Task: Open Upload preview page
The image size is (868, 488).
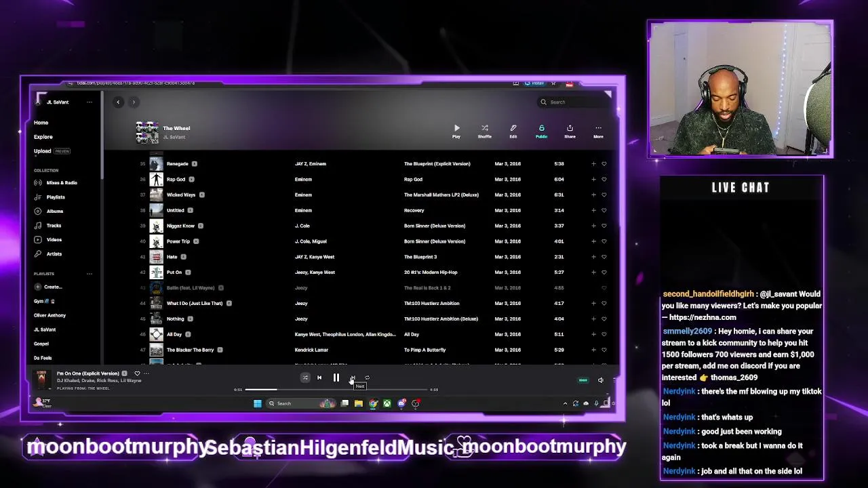Action: tap(52, 151)
